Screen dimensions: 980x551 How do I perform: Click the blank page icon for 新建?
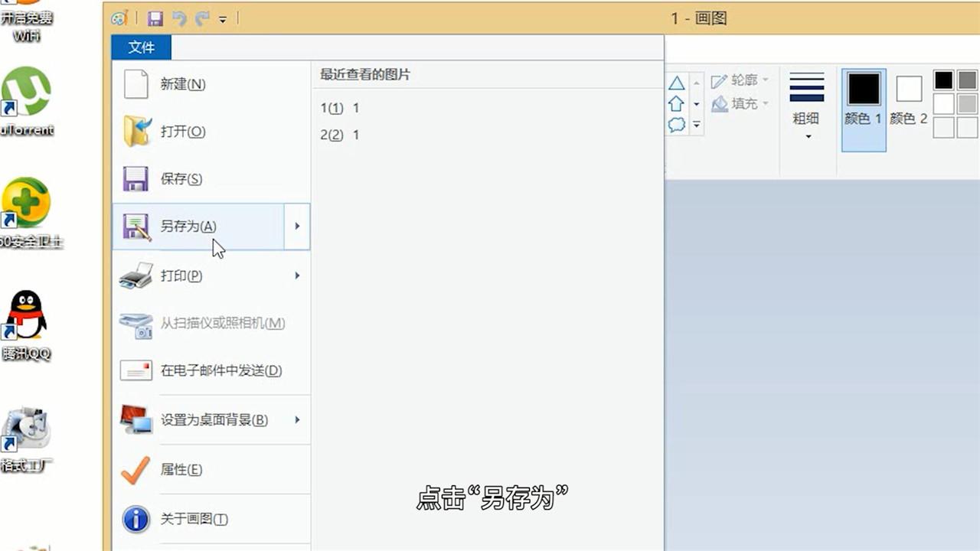(136, 84)
